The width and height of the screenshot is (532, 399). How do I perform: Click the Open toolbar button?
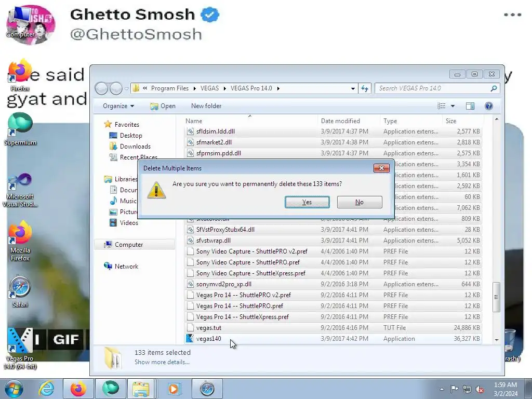(163, 106)
